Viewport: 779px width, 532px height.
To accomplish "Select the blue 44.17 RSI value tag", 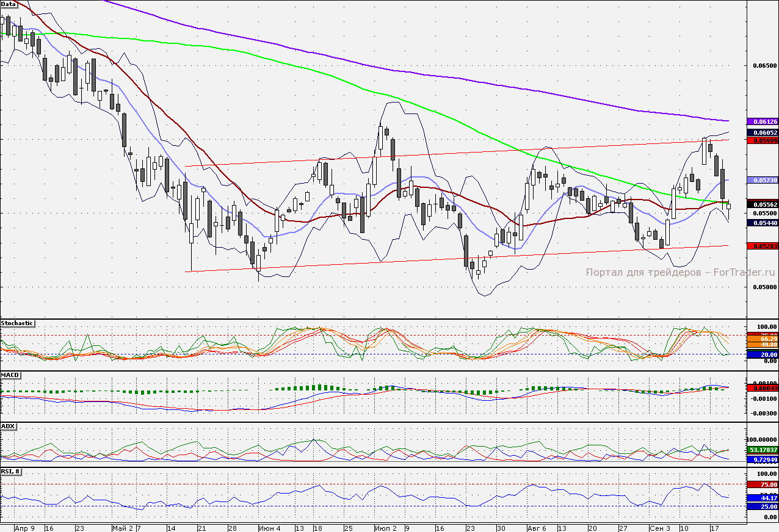I will (763, 498).
